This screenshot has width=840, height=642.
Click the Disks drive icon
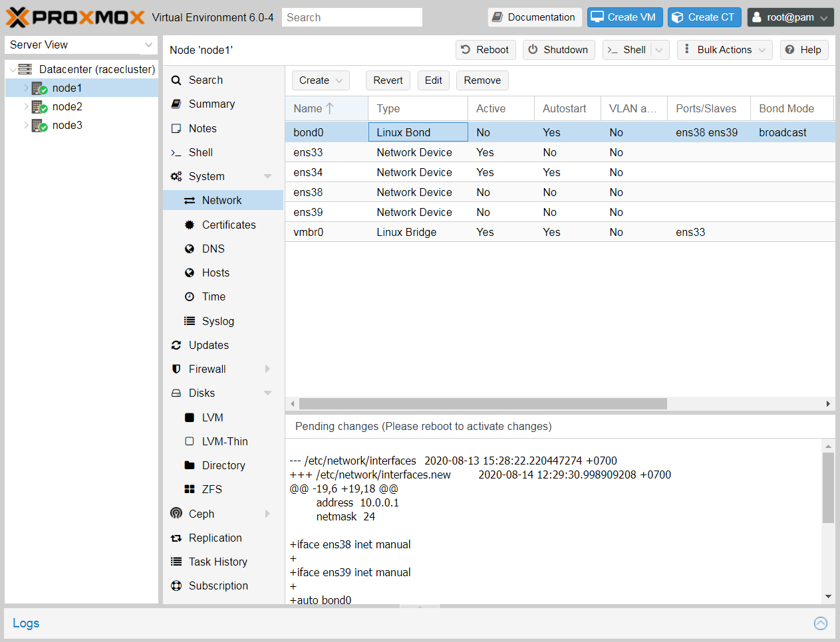pos(176,393)
